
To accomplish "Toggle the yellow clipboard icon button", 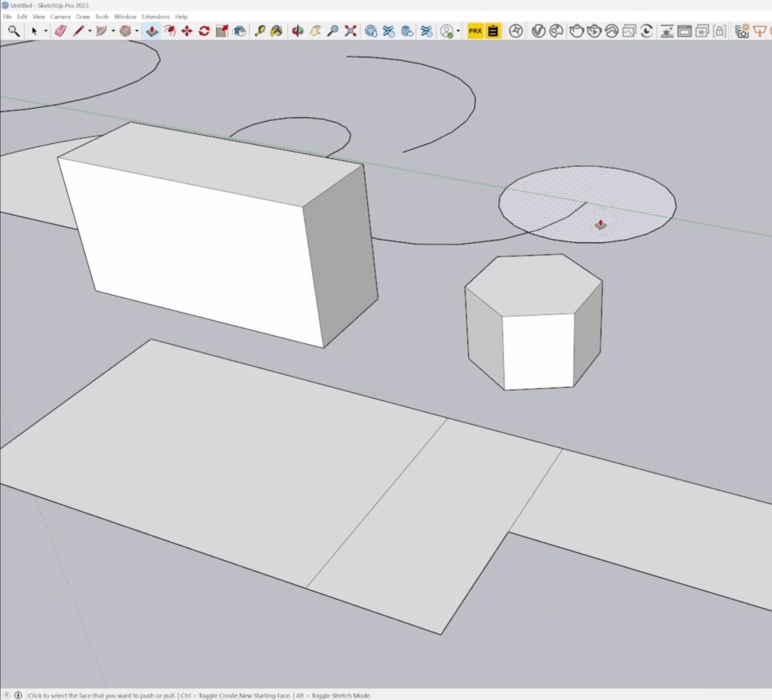I will [493, 31].
